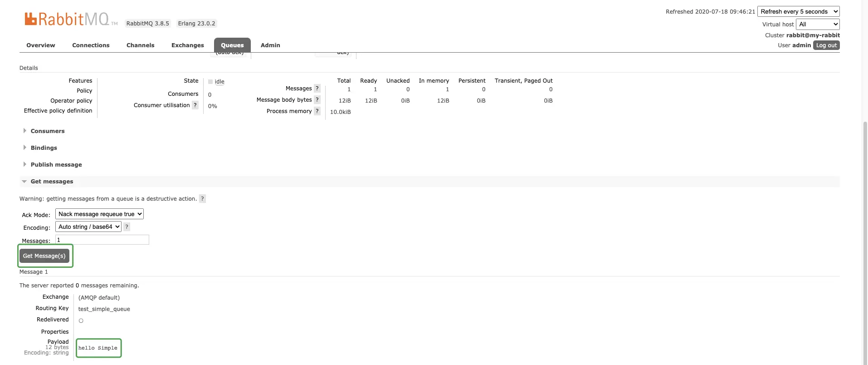Open help icon beside destructive action warning
The height and width of the screenshot is (365, 868).
(x=202, y=199)
